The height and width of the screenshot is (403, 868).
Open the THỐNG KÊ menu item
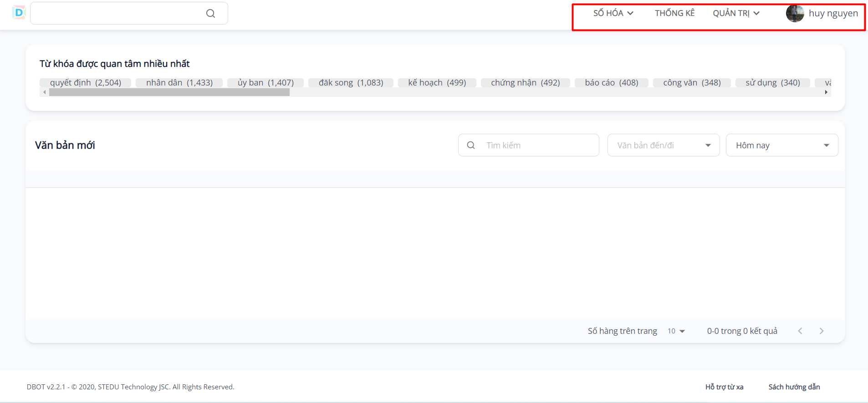[674, 13]
